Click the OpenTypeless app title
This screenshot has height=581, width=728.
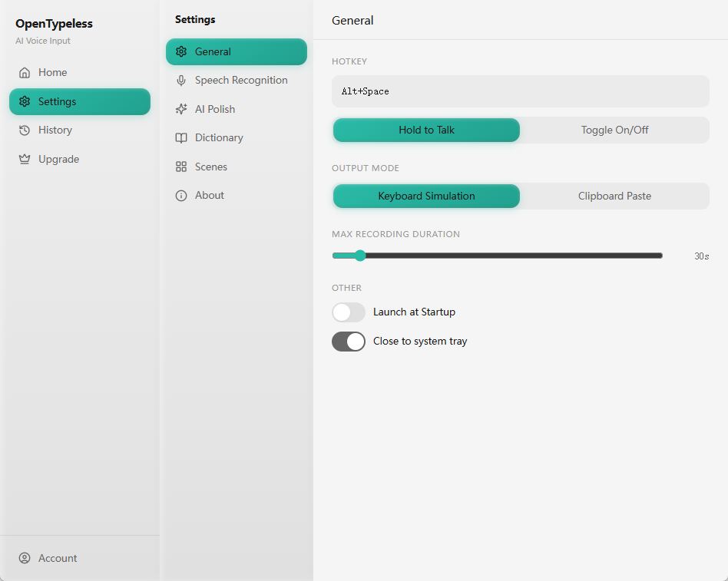(x=54, y=24)
